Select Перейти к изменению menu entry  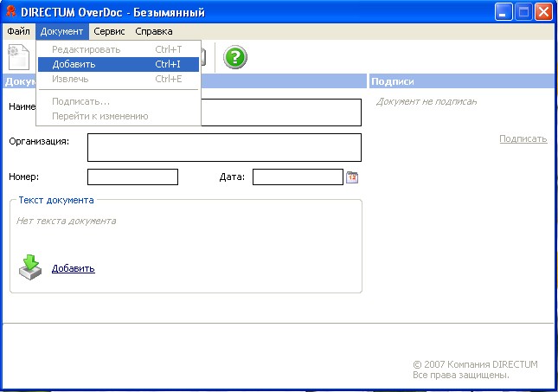(119, 116)
